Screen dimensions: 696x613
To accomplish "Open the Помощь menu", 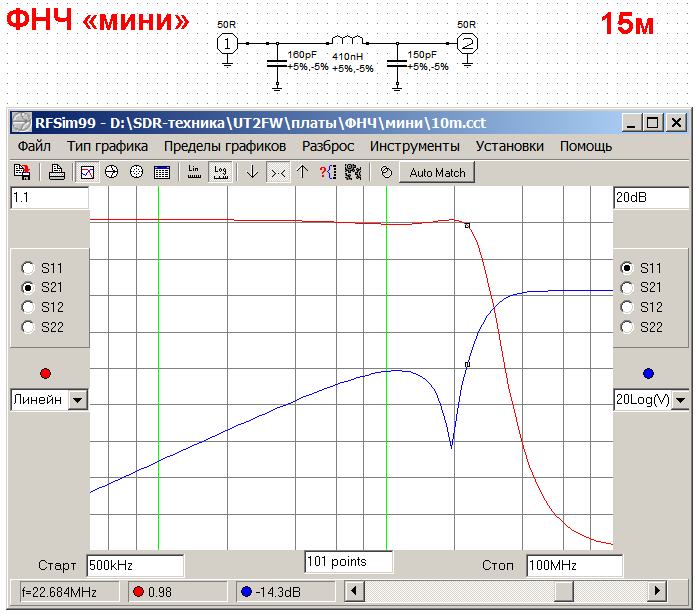I will 586,146.
